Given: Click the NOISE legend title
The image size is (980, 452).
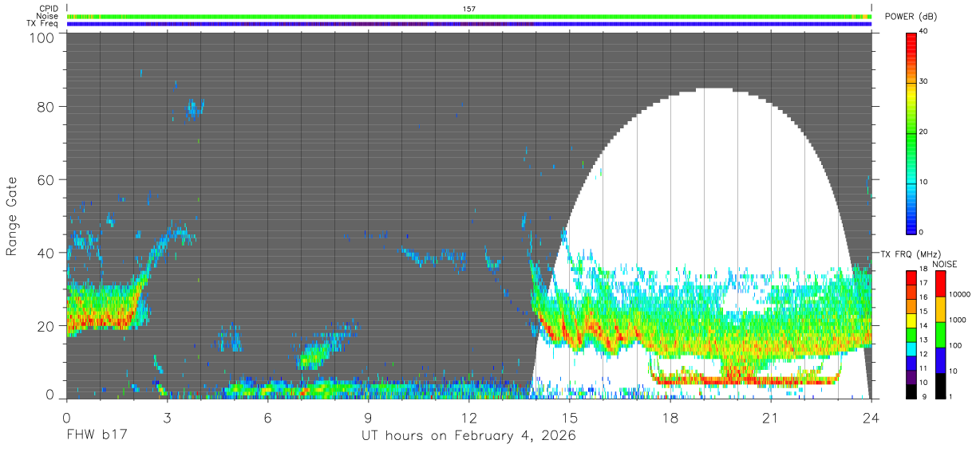Looking at the screenshot, I should click(x=944, y=264).
